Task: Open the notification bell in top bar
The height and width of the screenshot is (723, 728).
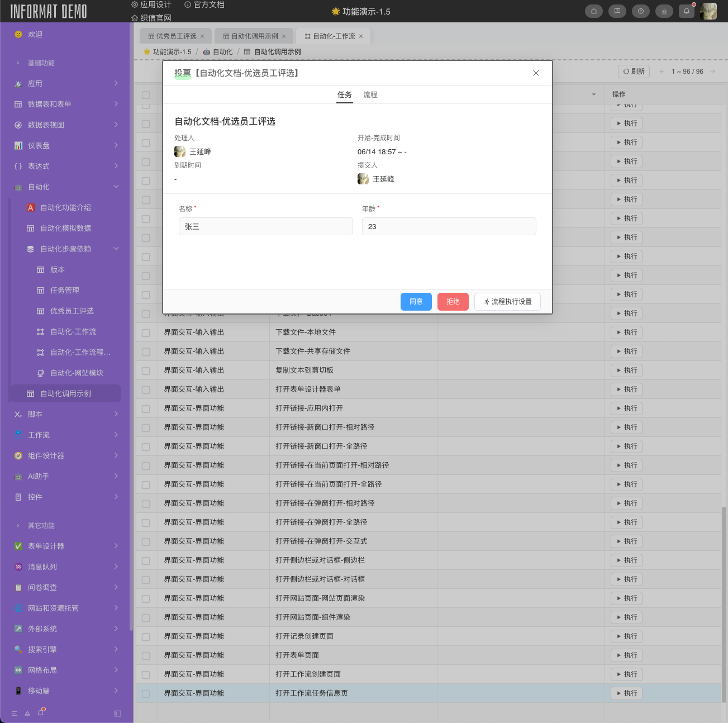Action: coord(687,11)
